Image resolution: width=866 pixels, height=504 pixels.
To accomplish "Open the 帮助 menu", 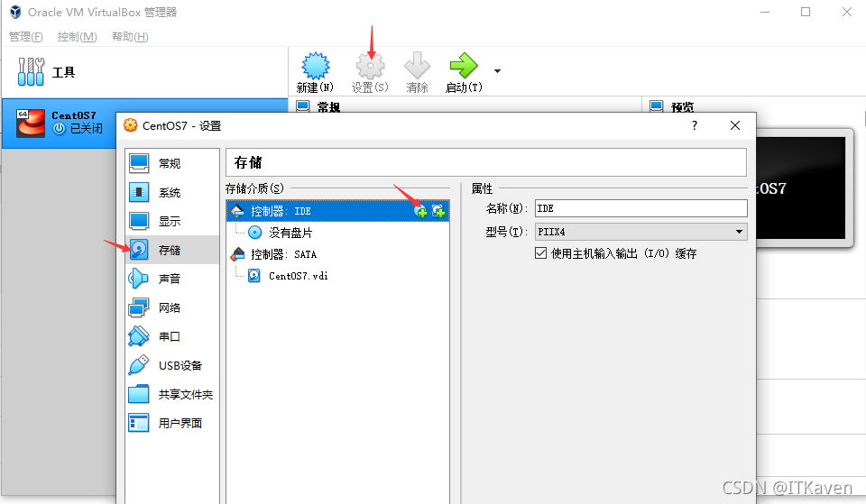I will click(130, 37).
